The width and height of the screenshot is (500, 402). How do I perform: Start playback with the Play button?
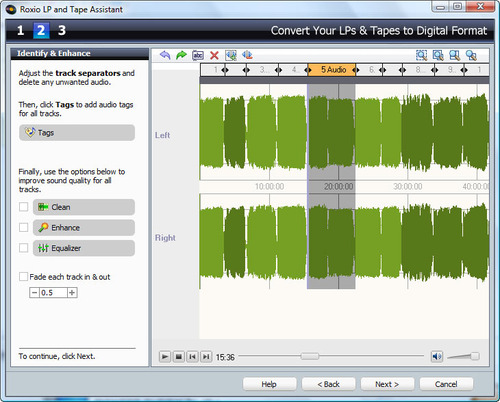165,357
